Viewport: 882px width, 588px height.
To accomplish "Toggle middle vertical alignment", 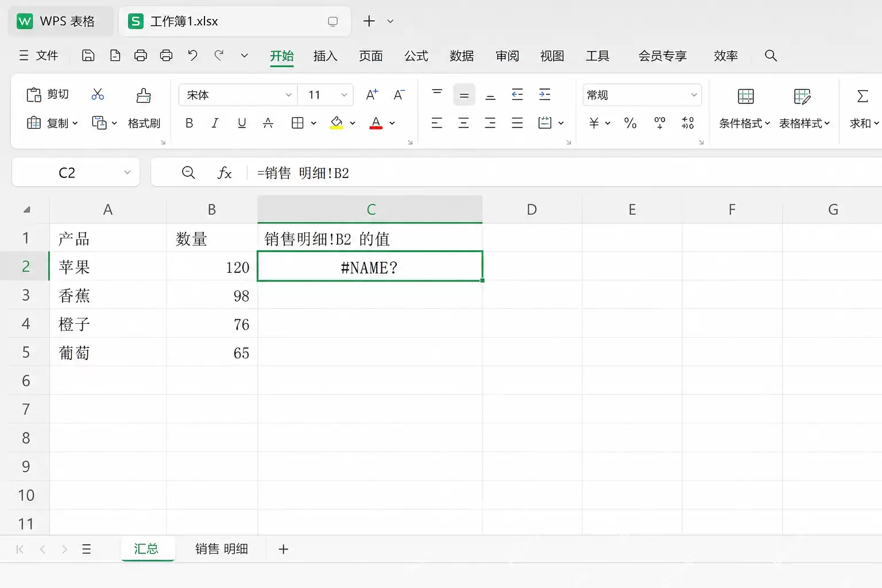I will (464, 95).
